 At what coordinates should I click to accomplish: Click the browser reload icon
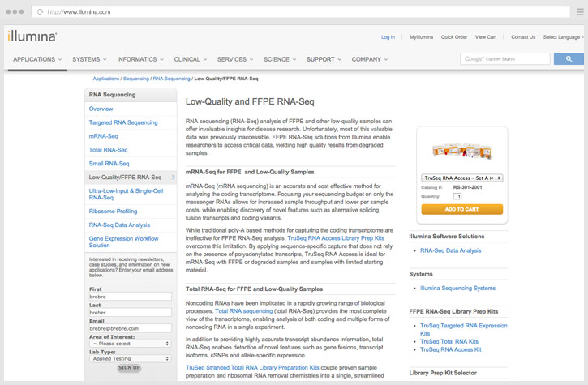(x=40, y=12)
